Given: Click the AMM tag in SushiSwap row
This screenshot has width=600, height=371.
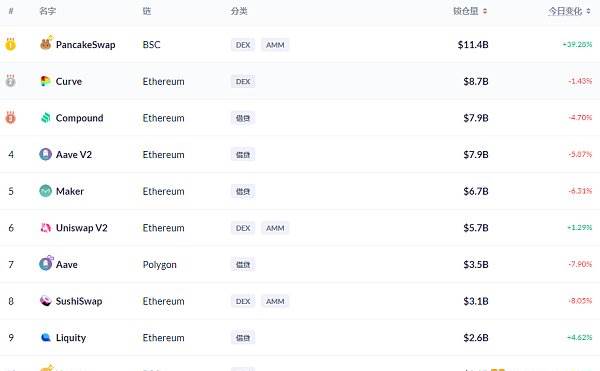Looking at the screenshot, I should coord(275,301).
